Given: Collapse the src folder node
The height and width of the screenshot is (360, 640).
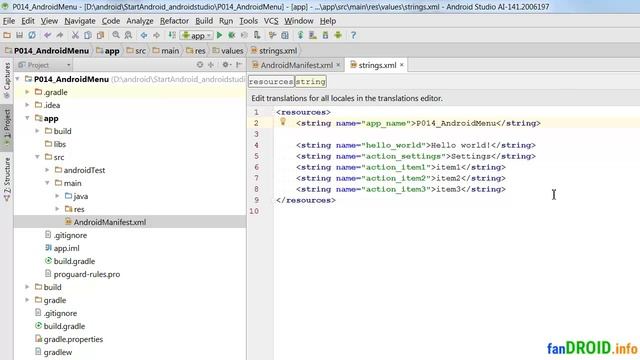Looking at the screenshot, I should pyautogui.click(x=38, y=157).
